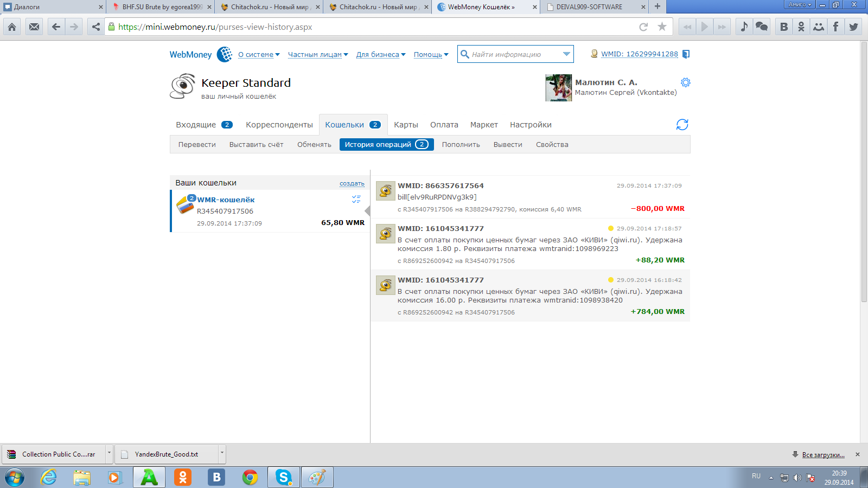Open dropdown for Collection Public Co....rar download
Viewport: 868px width, 488px height.
(109, 454)
